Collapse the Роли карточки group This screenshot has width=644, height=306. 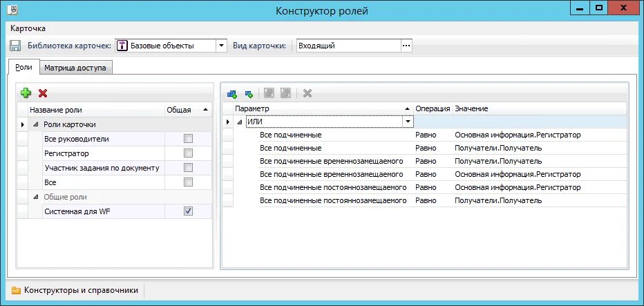point(36,124)
